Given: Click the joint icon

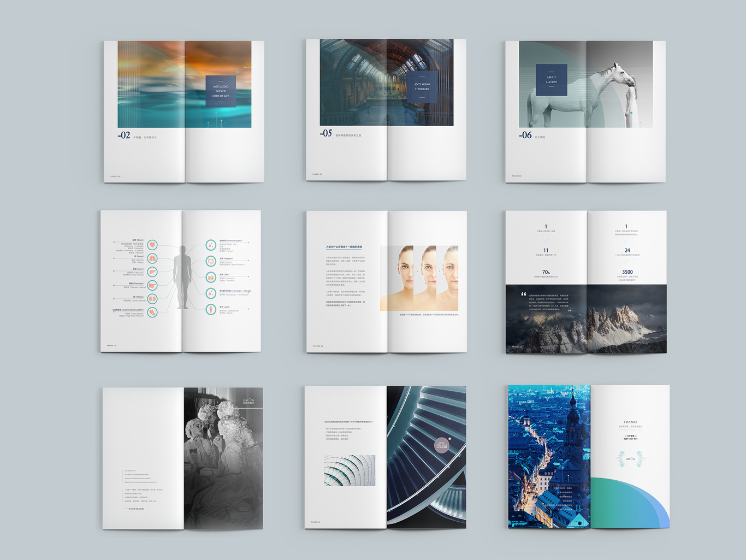Looking at the screenshot, I should tap(211, 309).
